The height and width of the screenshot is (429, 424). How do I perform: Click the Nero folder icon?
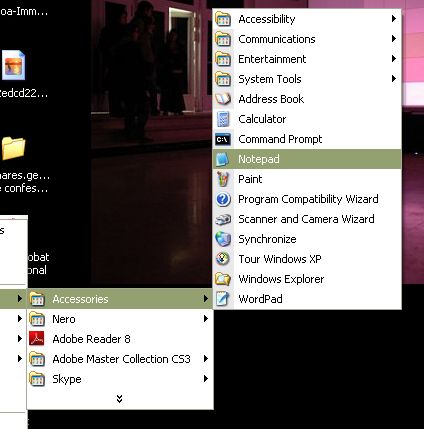[x=37, y=319]
